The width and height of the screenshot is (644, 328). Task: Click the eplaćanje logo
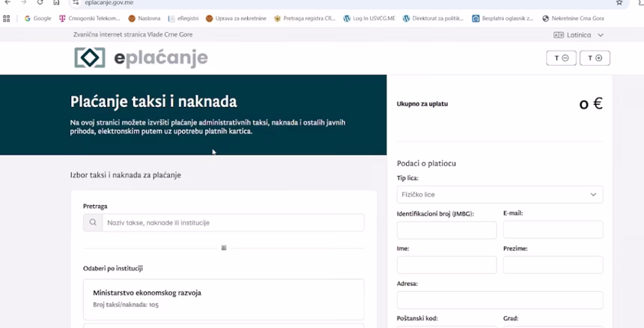click(x=141, y=58)
